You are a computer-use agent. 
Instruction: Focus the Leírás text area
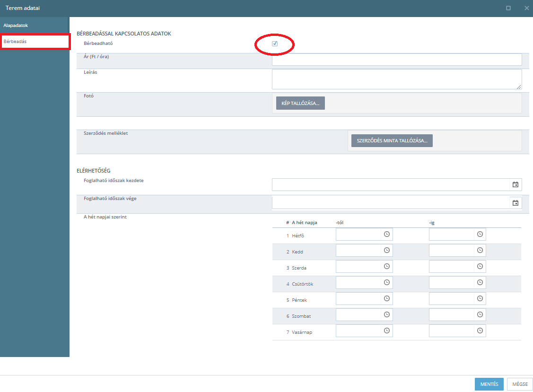pyautogui.click(x=397, y=79)
